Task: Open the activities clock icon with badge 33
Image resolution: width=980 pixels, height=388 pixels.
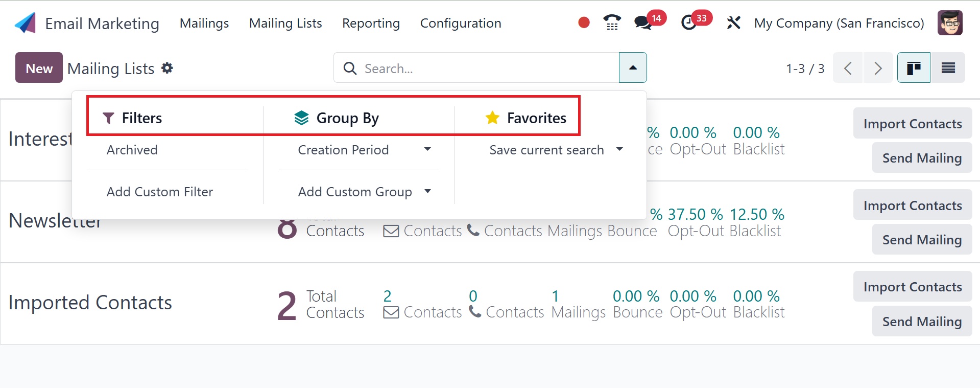Action: [x=689, y=23]
